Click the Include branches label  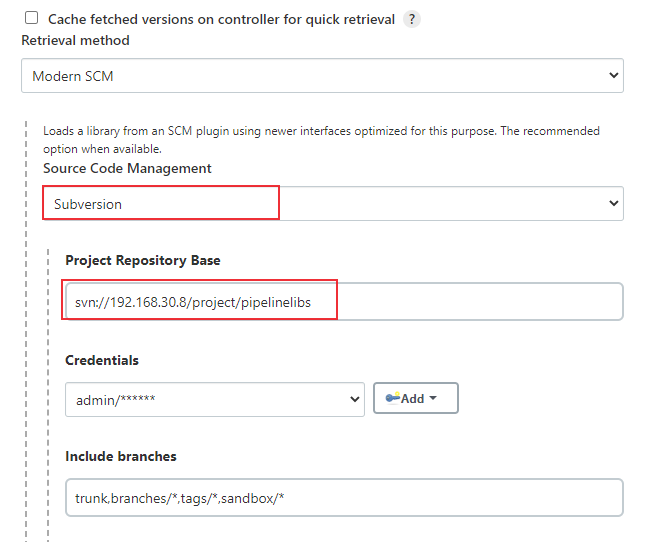(x=121, y=456)
